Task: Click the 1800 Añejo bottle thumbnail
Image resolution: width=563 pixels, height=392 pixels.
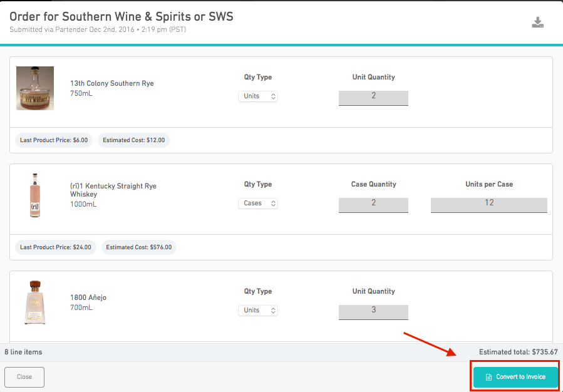Action: pyautogui.click(x=35, y=302)
